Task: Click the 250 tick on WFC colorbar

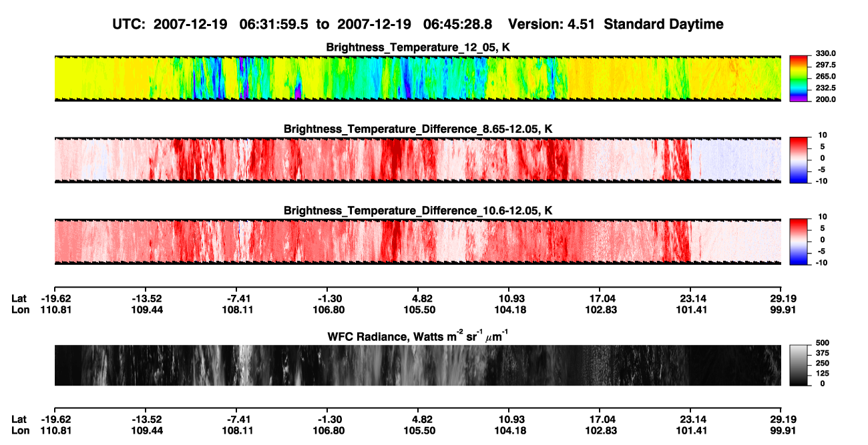Action: click(x=821, y=363)
